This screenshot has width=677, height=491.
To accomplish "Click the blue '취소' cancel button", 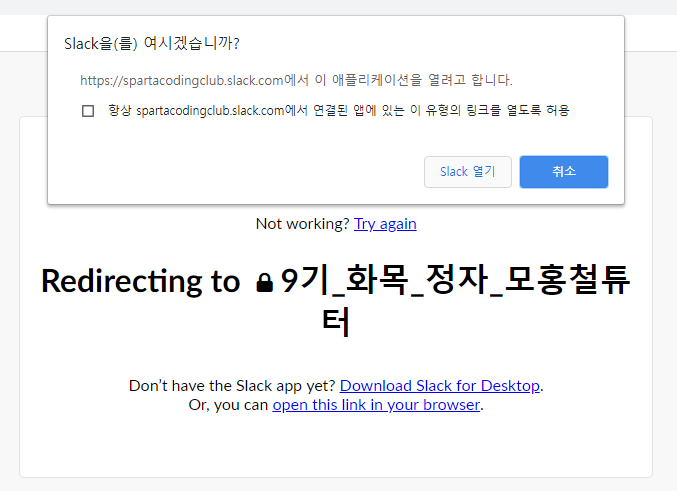I will [563, 172].
